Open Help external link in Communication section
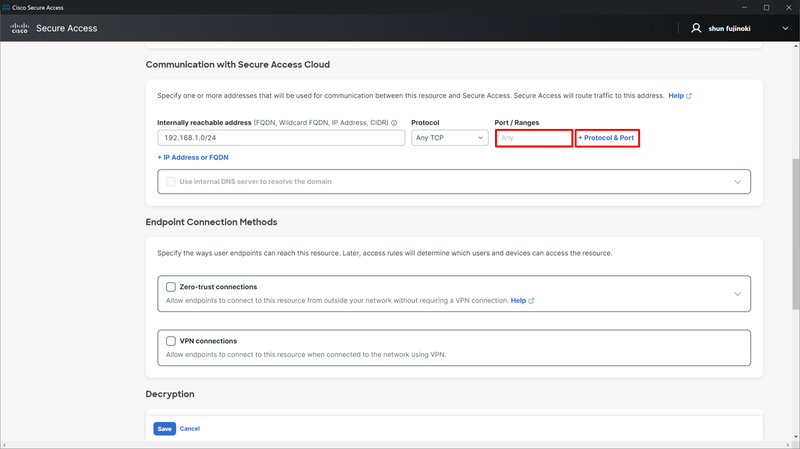This screenshot has width=800, height=449. point(680,96)
